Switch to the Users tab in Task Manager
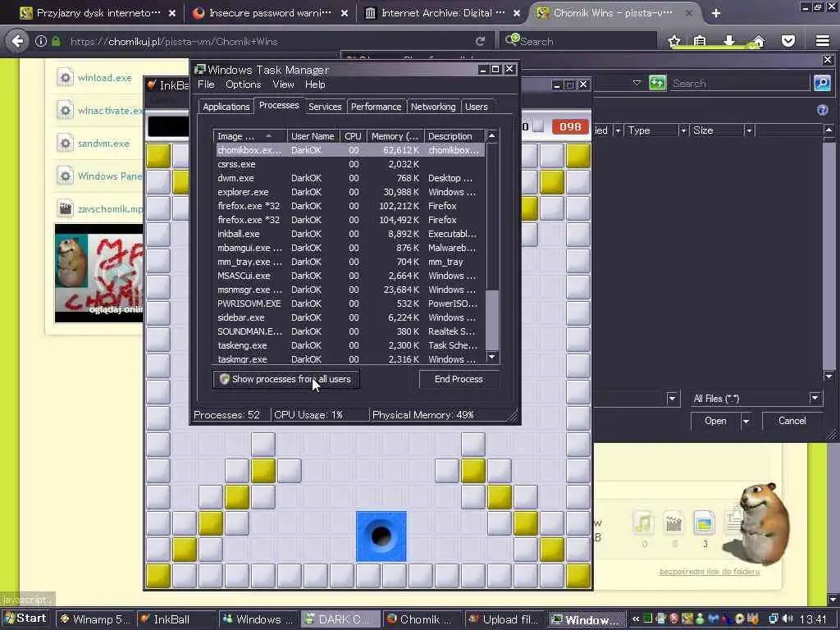 [477, 107]
